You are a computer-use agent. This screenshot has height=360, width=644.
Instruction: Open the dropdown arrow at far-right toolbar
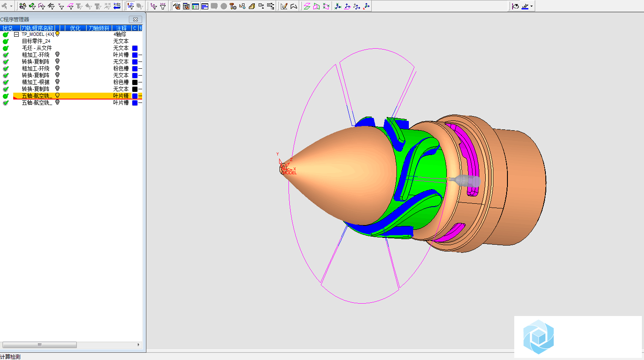531,6
